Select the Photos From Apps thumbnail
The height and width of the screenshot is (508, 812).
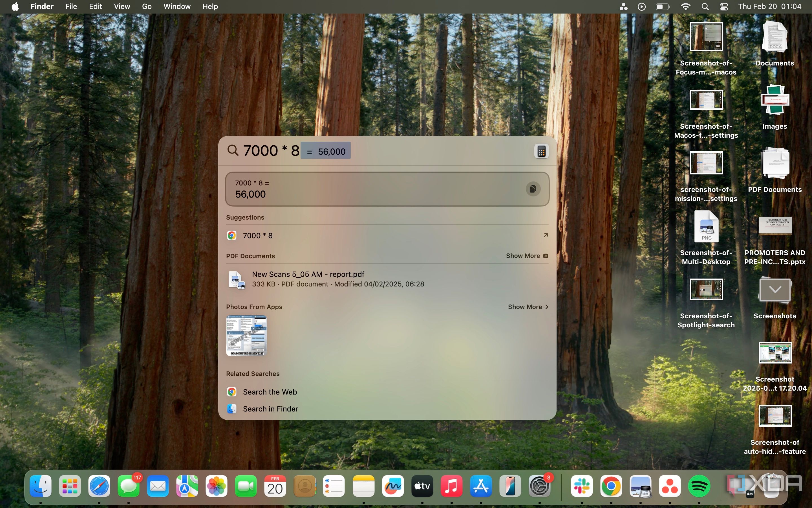pos(246,335)
